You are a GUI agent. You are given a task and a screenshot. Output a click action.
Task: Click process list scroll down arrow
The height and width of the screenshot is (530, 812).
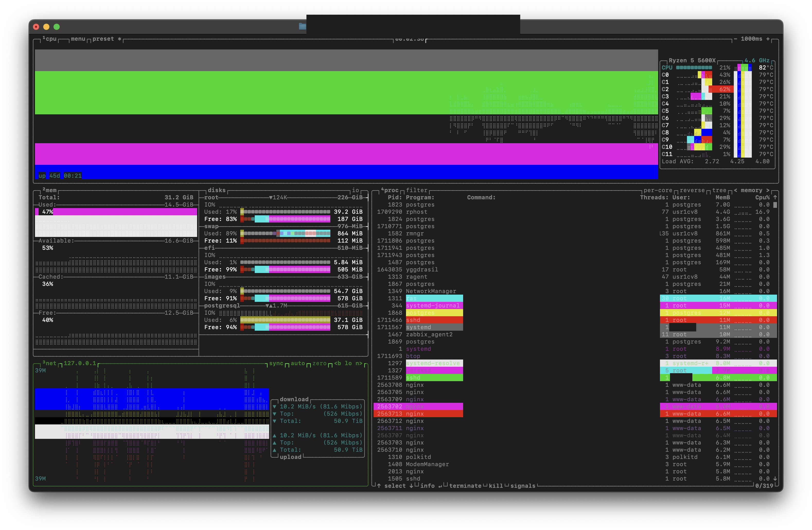(x=775, y=478)
